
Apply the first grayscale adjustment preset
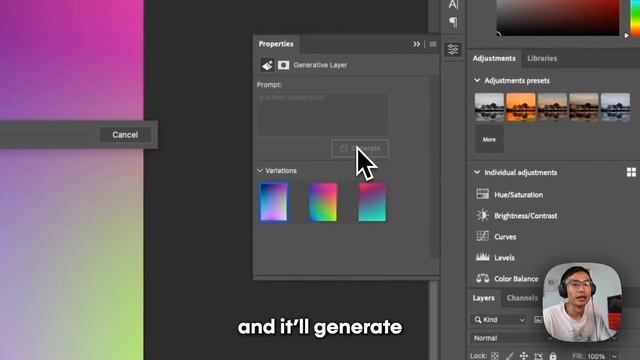coord(489,107)
